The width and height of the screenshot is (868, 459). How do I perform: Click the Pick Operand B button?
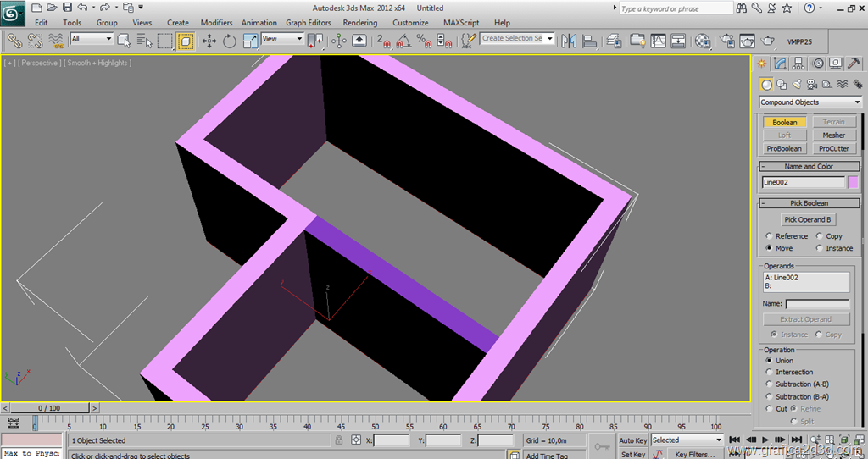click(x=807, y=220)
